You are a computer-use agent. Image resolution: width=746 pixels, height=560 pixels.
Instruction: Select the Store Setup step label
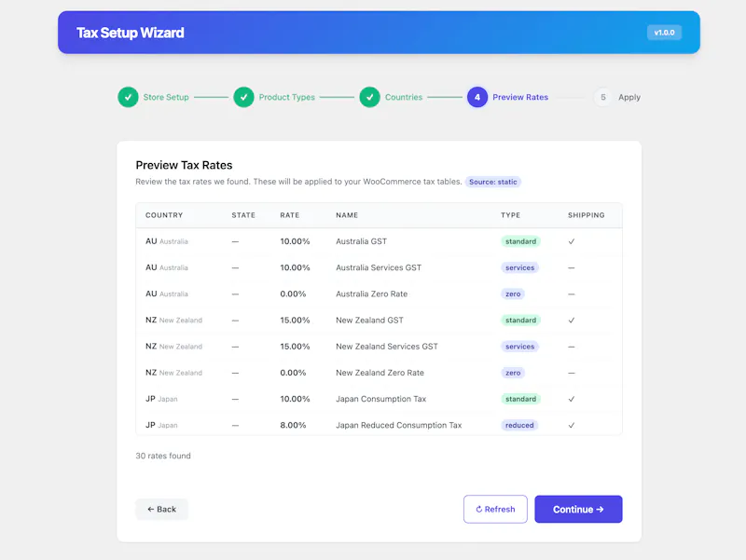point(166,97)
